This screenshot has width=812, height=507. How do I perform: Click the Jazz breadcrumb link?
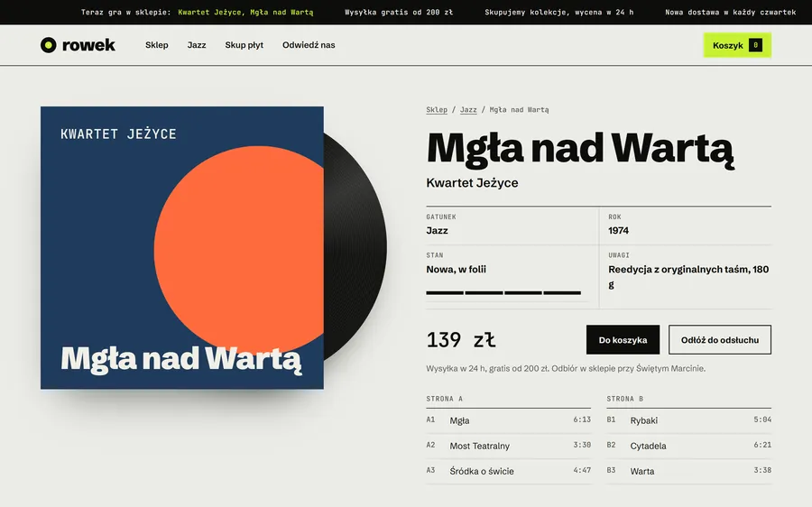tap(468, 110)
